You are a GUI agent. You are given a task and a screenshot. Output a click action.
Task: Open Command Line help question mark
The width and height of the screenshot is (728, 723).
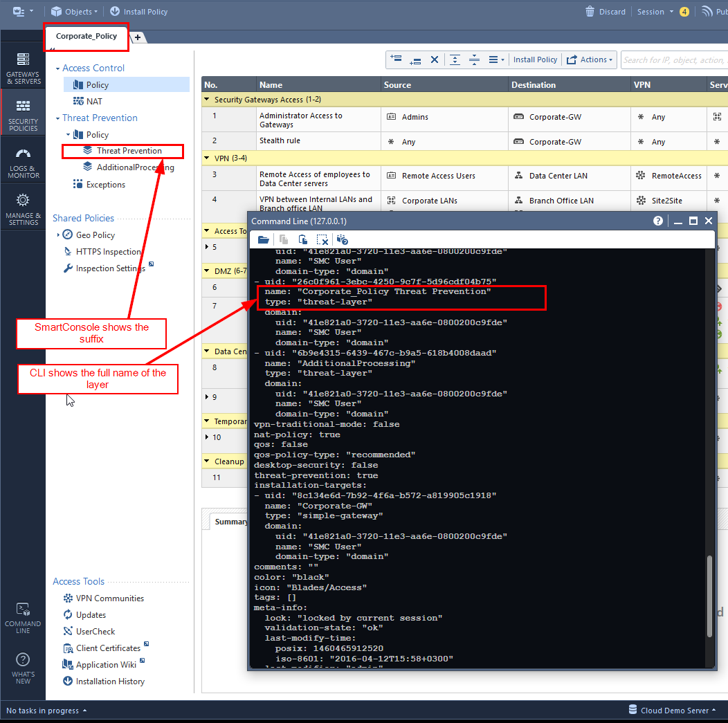click(658, 221)
